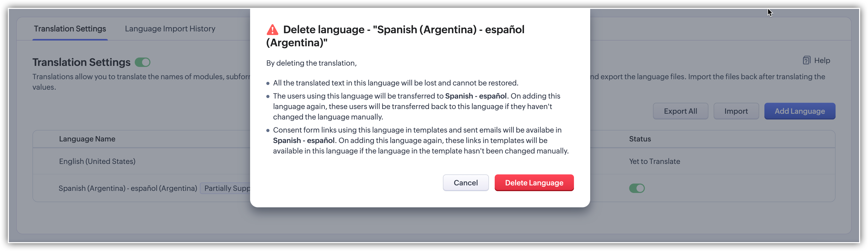
Task: Open the Help link text
Action: click(822, 61)
